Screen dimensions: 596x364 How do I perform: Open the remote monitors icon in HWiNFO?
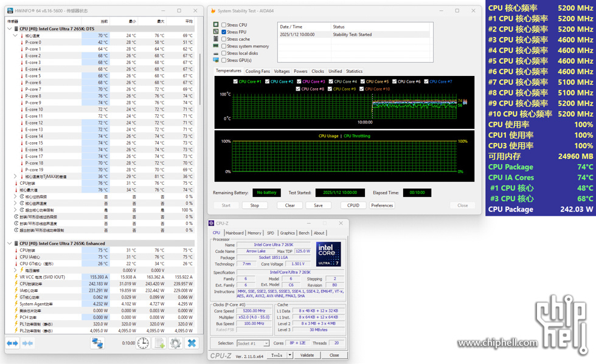tap(97, 343)
